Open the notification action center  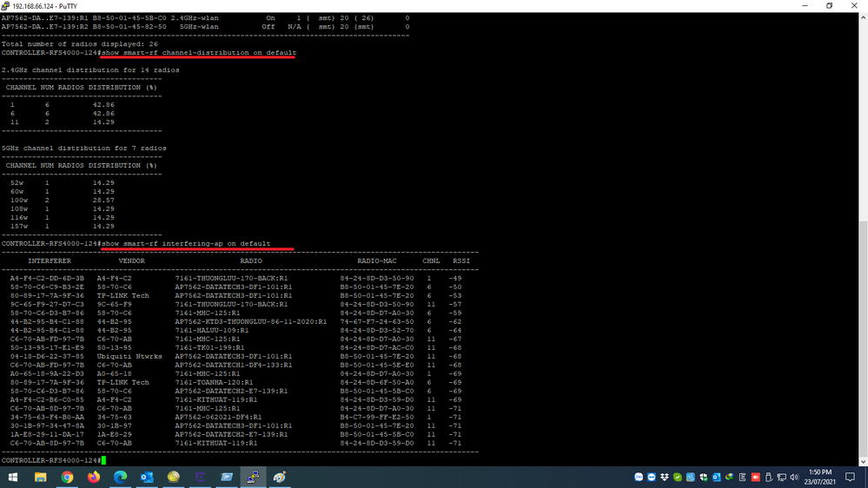coord(850,478)
